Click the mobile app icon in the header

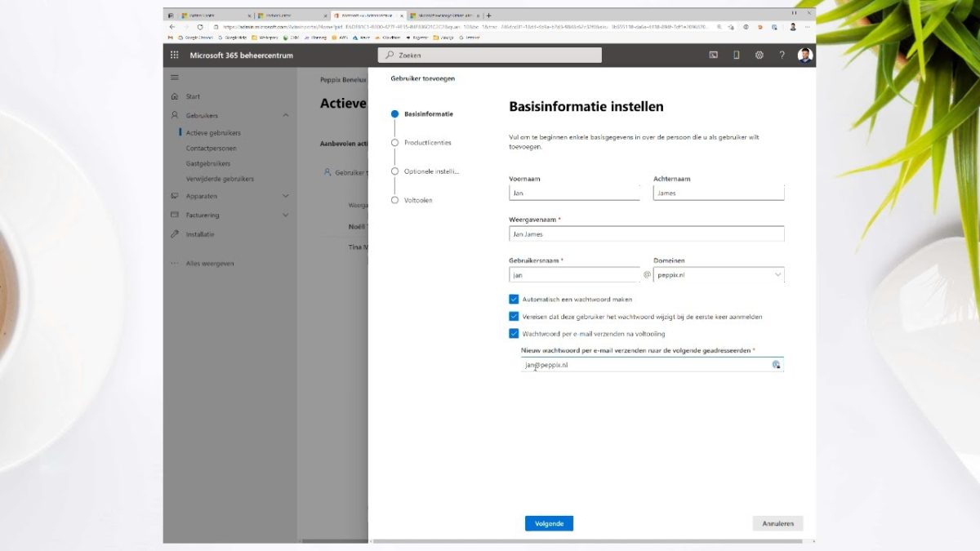tap(736, 54)
